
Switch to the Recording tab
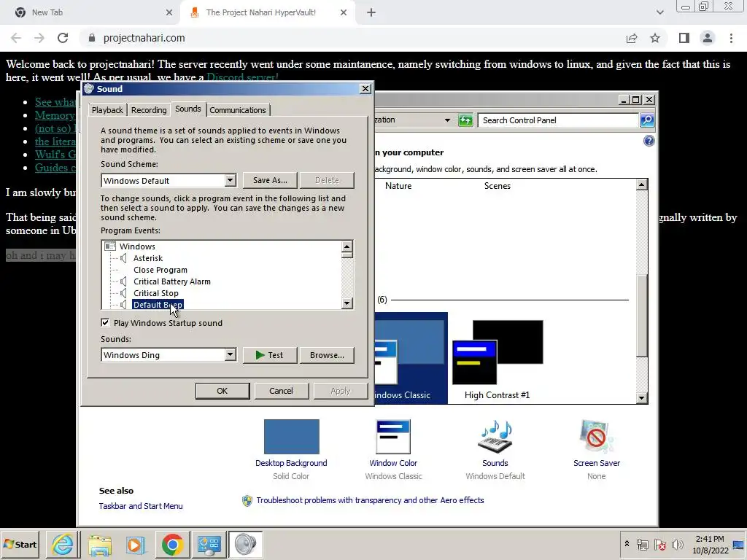click(149, 110)
